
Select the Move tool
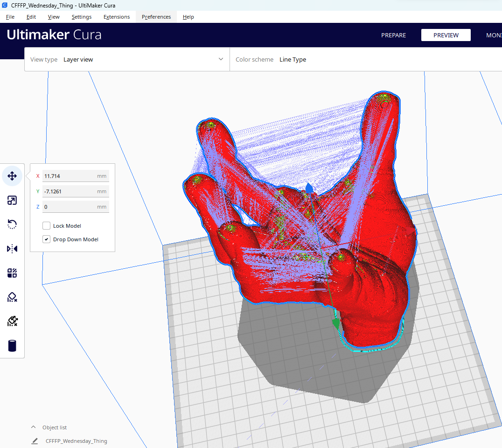pyautogui.click(x=12, y=176)
